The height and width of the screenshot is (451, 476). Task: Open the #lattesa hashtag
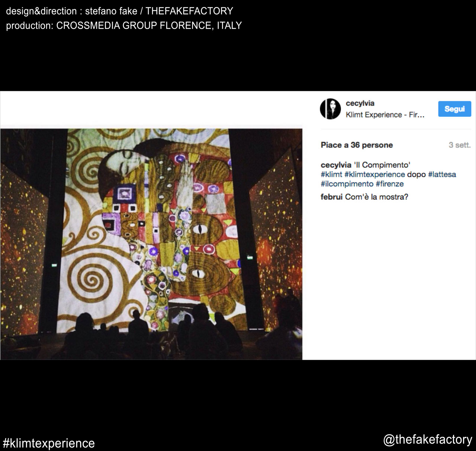(442, 175)
